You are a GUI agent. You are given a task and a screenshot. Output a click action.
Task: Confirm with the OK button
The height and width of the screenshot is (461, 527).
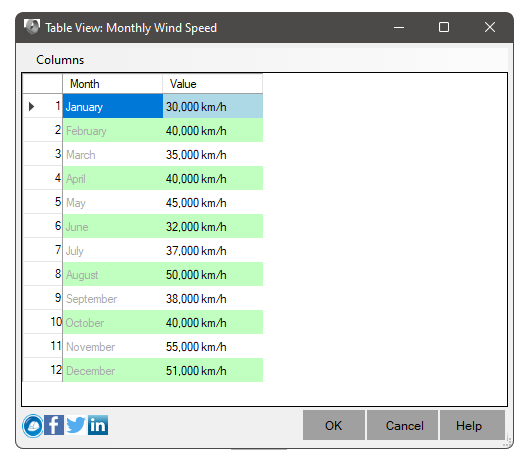tap(334, 425)
